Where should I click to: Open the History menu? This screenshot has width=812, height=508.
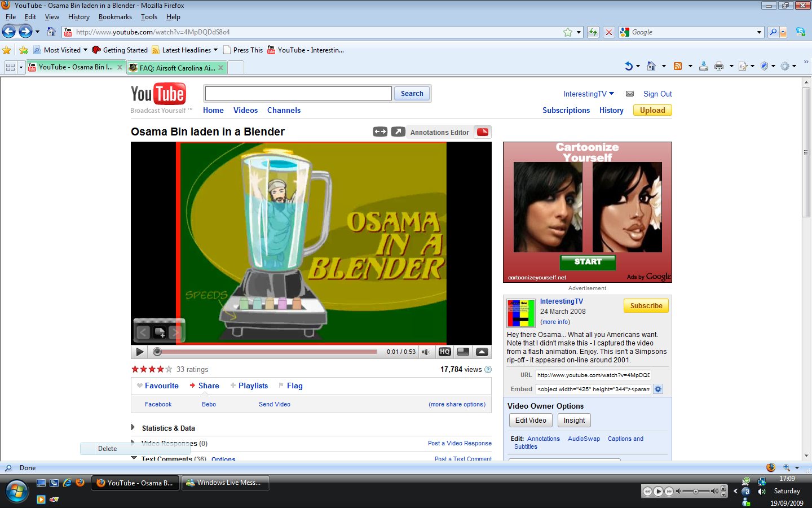pos(79,17)
